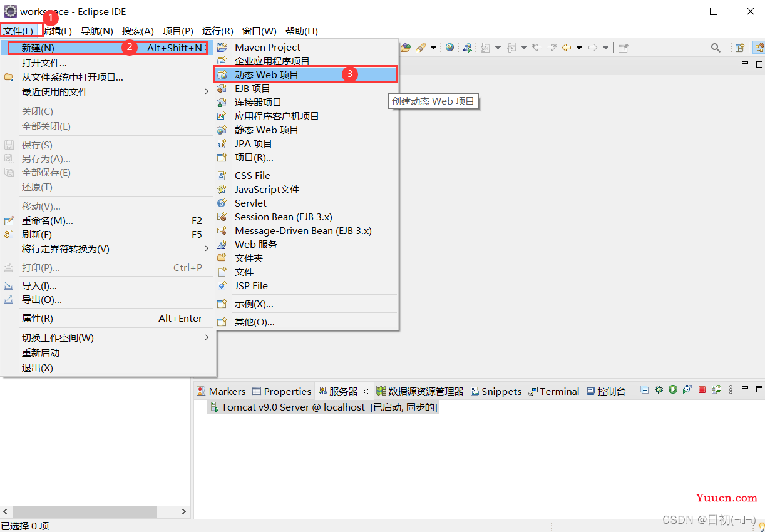Screen dimensions: 765x532
Task: Click the Open Perspective icon
Action: pos(740,48)
